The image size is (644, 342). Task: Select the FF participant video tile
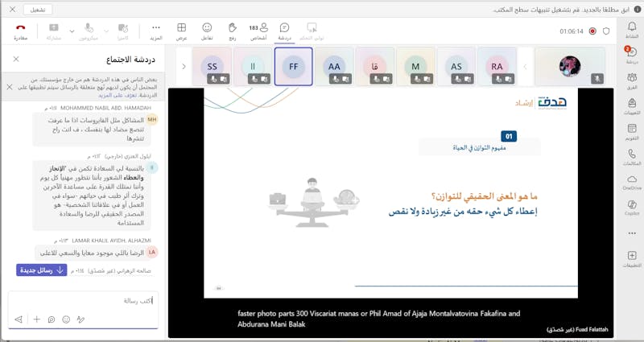[293, 66]
